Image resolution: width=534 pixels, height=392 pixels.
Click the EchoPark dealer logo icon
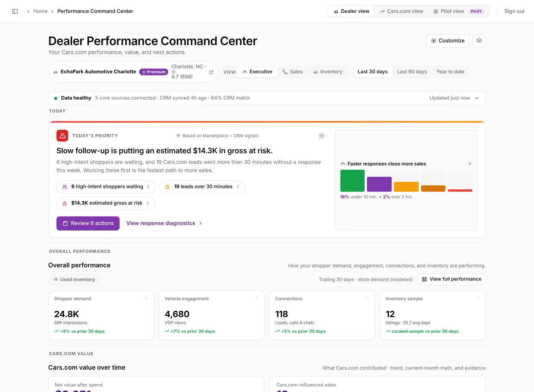[55, 72]
